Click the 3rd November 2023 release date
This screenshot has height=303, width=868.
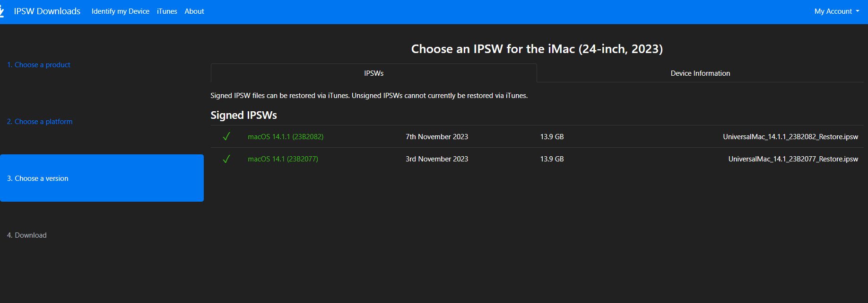[437, 159]
